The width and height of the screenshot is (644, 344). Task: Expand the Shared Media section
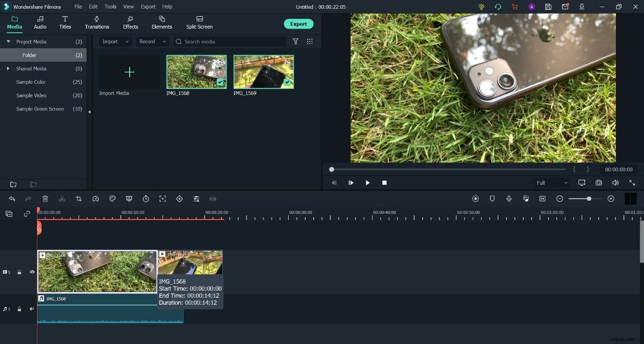(x=8, y=68)
